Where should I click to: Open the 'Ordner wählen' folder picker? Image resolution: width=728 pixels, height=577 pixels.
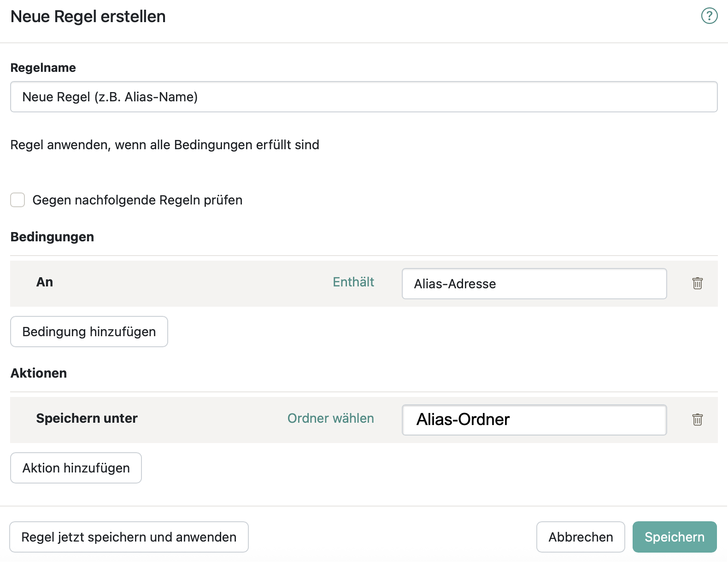330,419
